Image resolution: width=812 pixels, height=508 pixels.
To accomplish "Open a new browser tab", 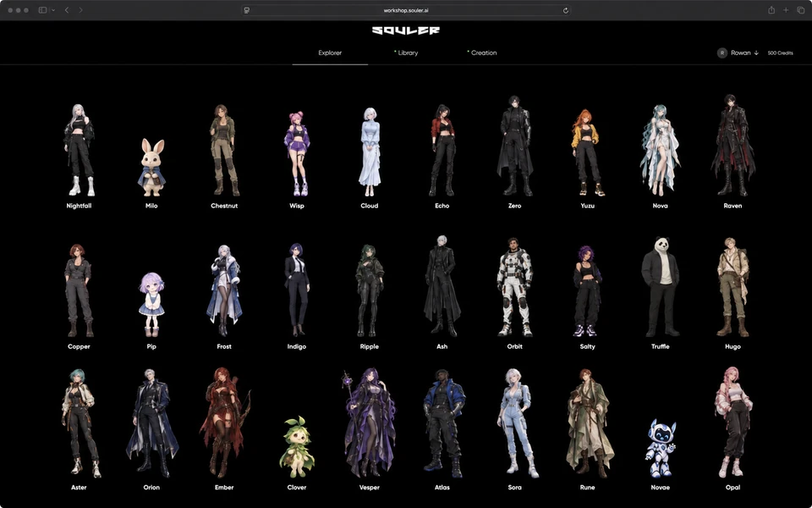I will [786, 10].
